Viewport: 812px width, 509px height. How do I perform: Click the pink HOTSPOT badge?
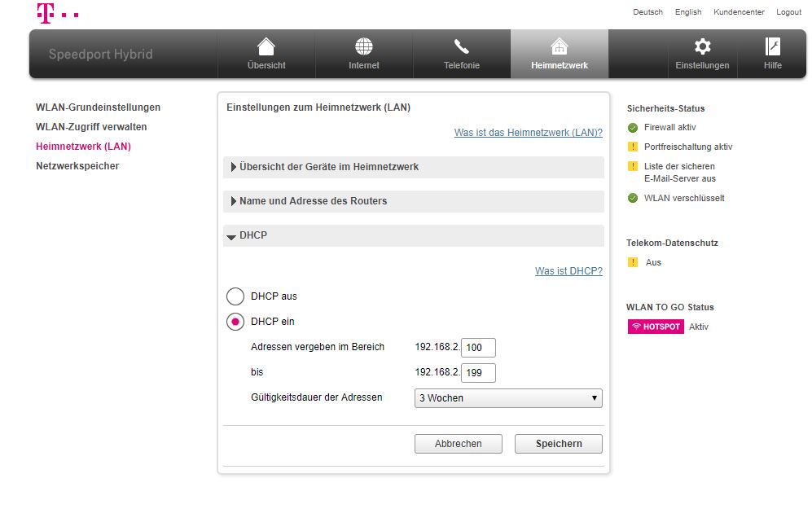655,326
